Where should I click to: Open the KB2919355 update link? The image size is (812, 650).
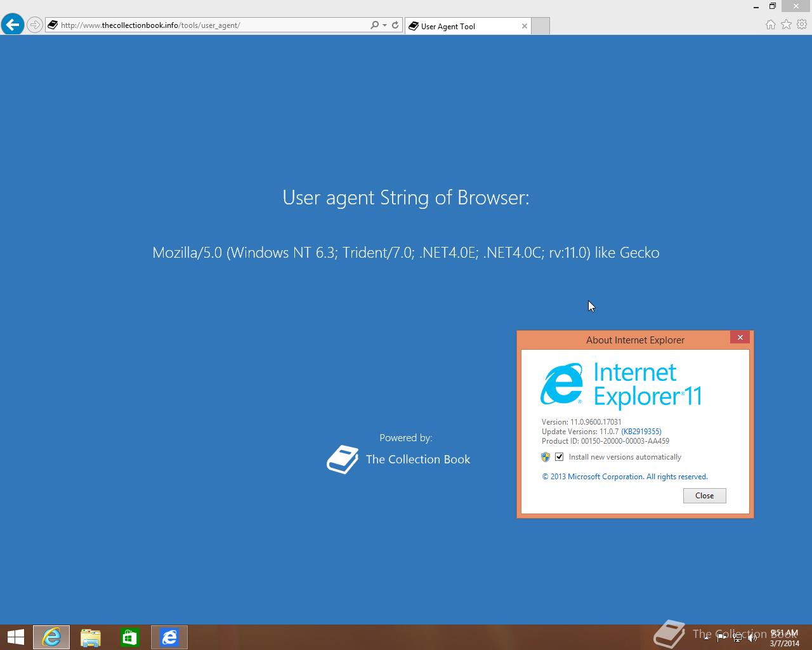641,432
